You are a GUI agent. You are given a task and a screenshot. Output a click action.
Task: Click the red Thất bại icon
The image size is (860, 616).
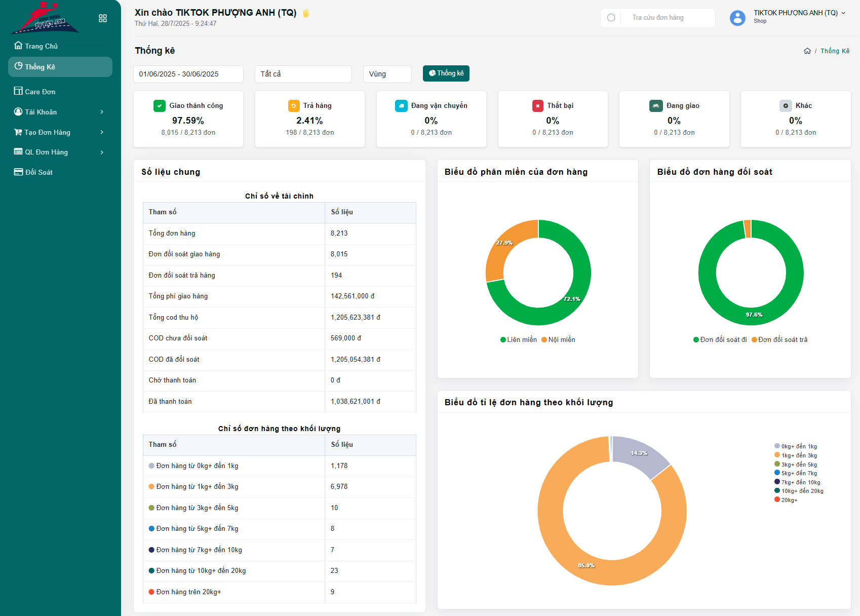(537, 106)
